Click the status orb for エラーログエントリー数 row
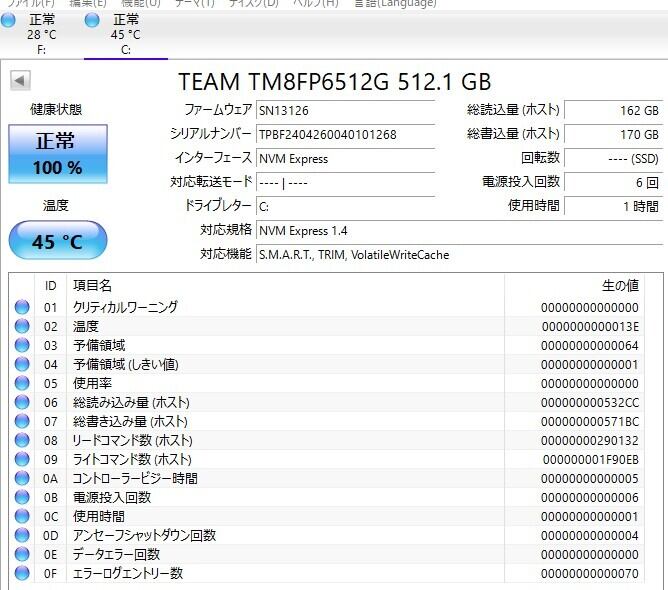 tap(22, 574)
